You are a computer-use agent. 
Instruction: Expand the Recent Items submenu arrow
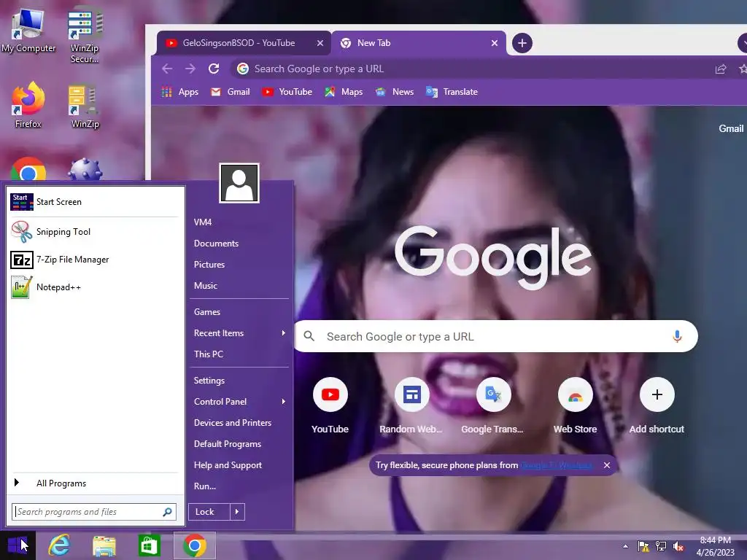click(284, 332)
